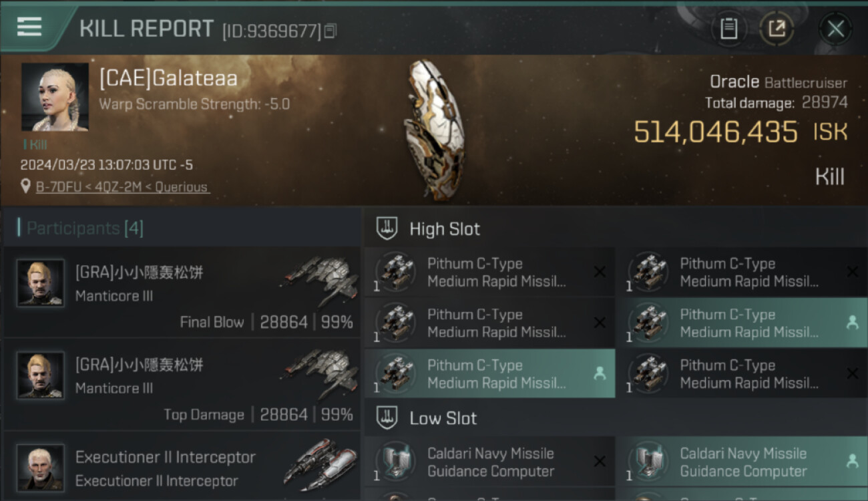Open victim Galateaa's character portrait
Screen dimensions: 868x501
coord(55,97)
